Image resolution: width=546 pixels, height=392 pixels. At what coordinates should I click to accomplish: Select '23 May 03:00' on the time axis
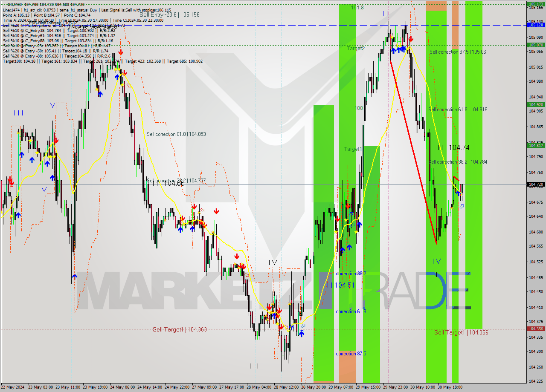[41, 387]
